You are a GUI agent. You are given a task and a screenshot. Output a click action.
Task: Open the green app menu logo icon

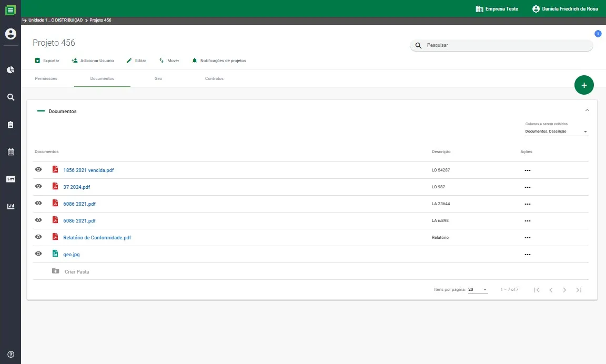[x=11, y=11]
